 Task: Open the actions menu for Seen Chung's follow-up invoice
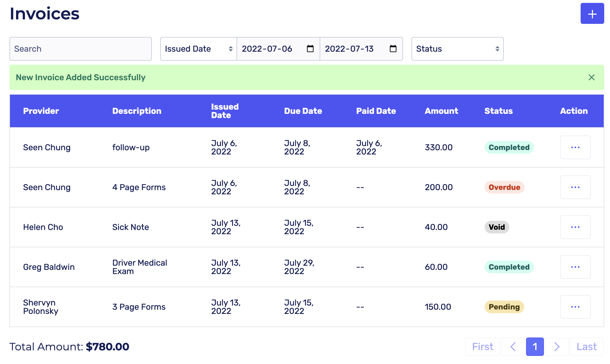[x=575, y=147]
